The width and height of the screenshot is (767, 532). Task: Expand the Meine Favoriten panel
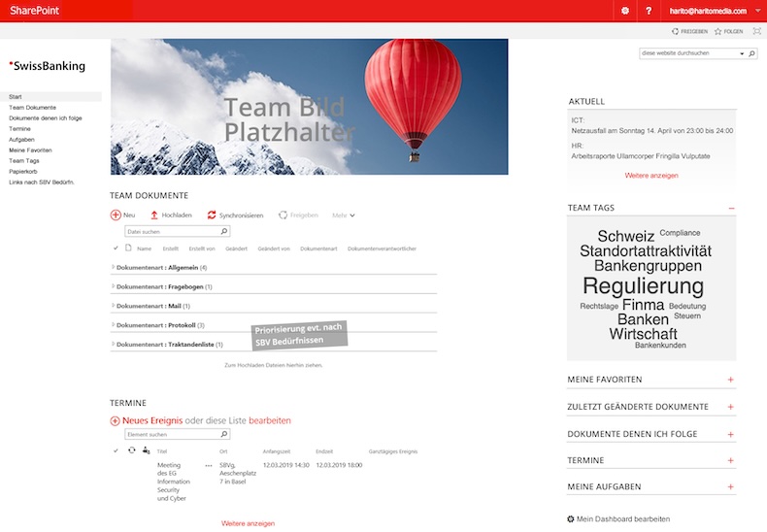(730, 380)
